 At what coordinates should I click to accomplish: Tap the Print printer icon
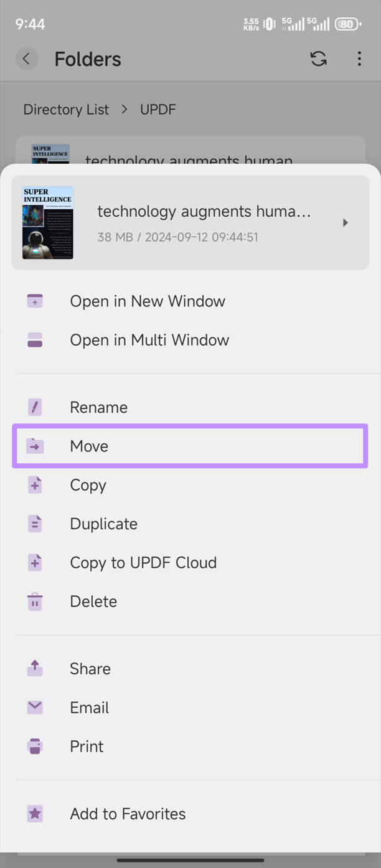click(35, 746)
